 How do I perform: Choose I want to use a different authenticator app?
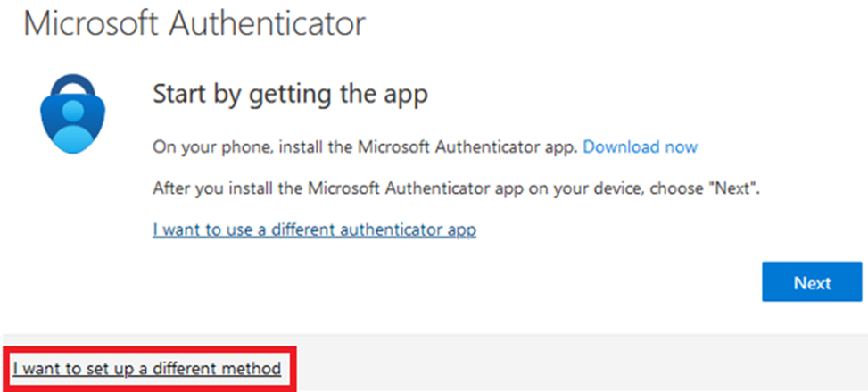pos(314,229)
